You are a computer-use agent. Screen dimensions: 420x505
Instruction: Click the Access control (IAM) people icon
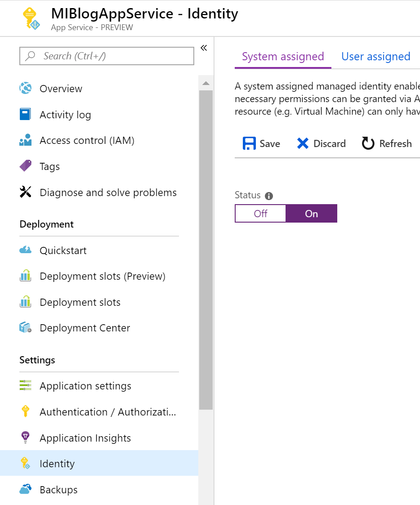26,140
